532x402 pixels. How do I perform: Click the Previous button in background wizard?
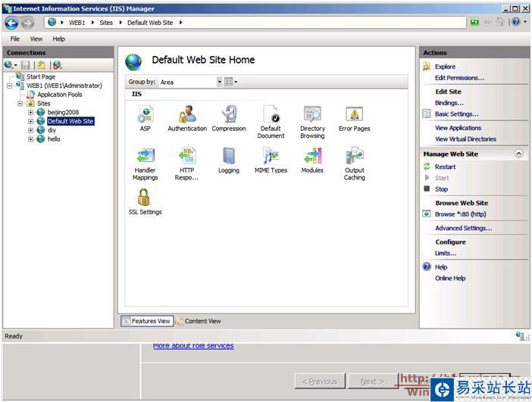point(320,382)
